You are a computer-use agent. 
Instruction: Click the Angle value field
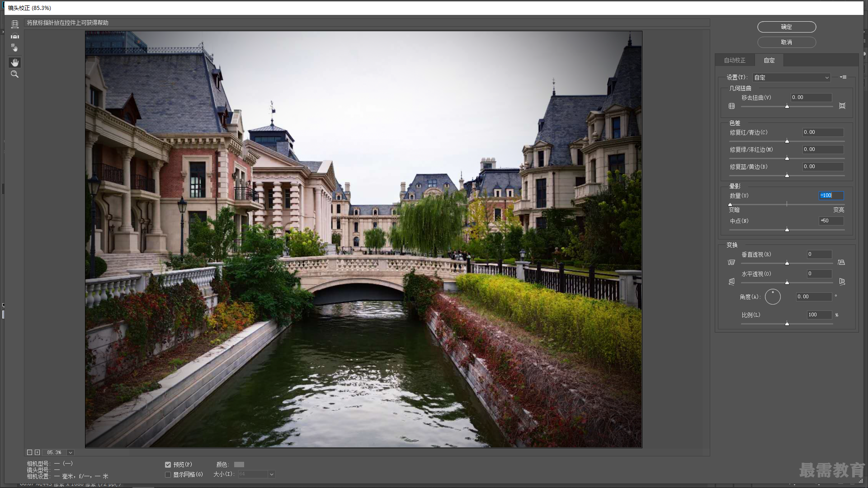pos(814,297)
